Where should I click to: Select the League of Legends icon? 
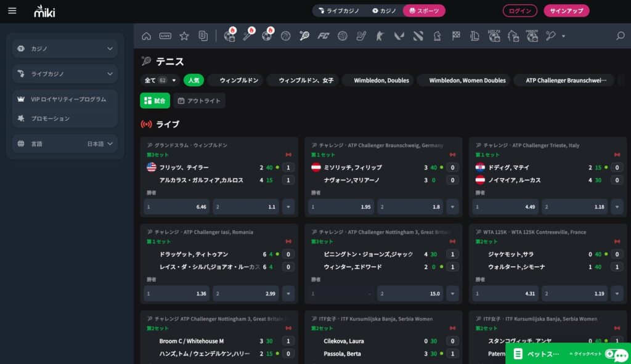475,36
